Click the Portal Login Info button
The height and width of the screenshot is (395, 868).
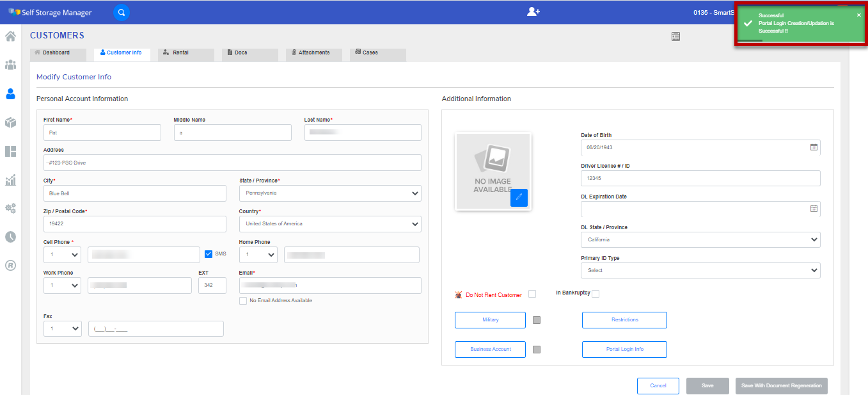[x=624, y=350]
